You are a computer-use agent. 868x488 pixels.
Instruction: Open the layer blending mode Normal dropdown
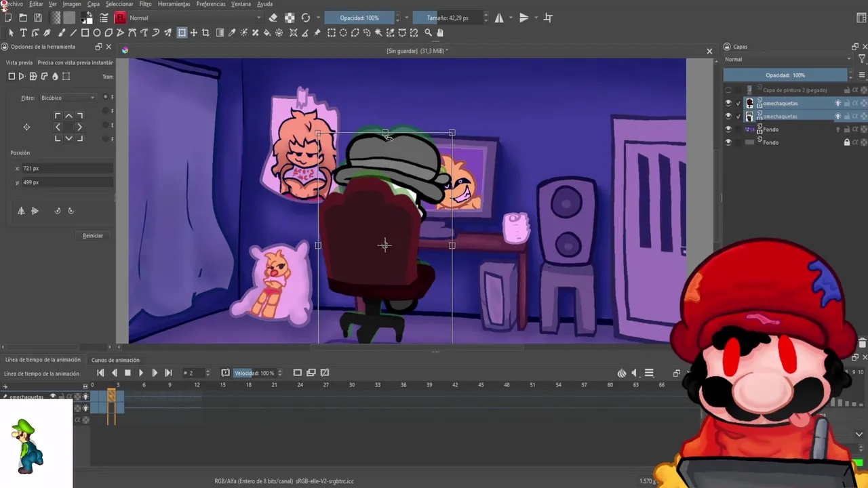click(787, 59)
